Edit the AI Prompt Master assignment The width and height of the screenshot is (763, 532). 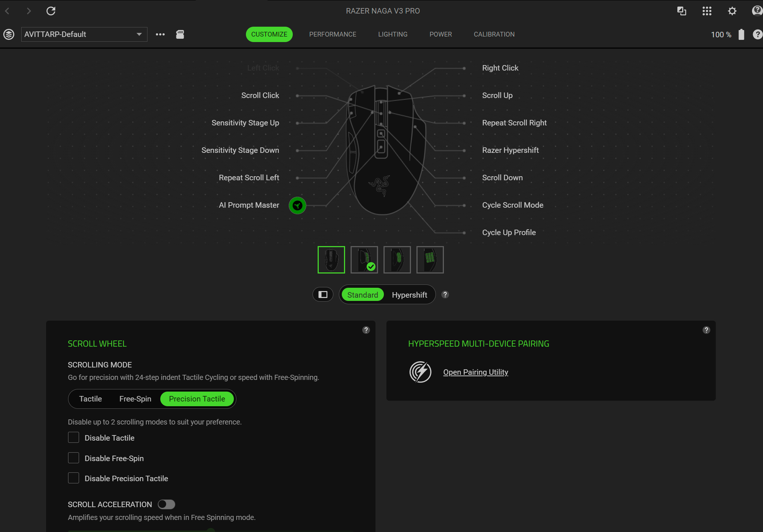pyautogui.click(x=249, y=205)
